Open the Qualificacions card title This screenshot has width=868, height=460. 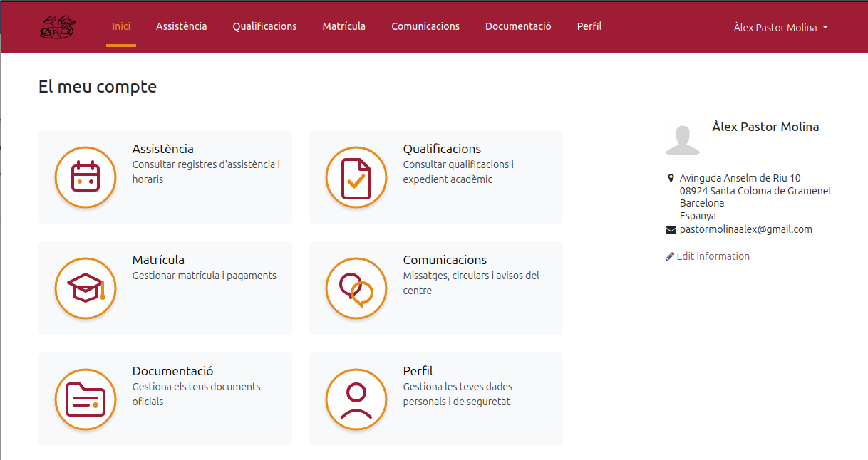442,149
